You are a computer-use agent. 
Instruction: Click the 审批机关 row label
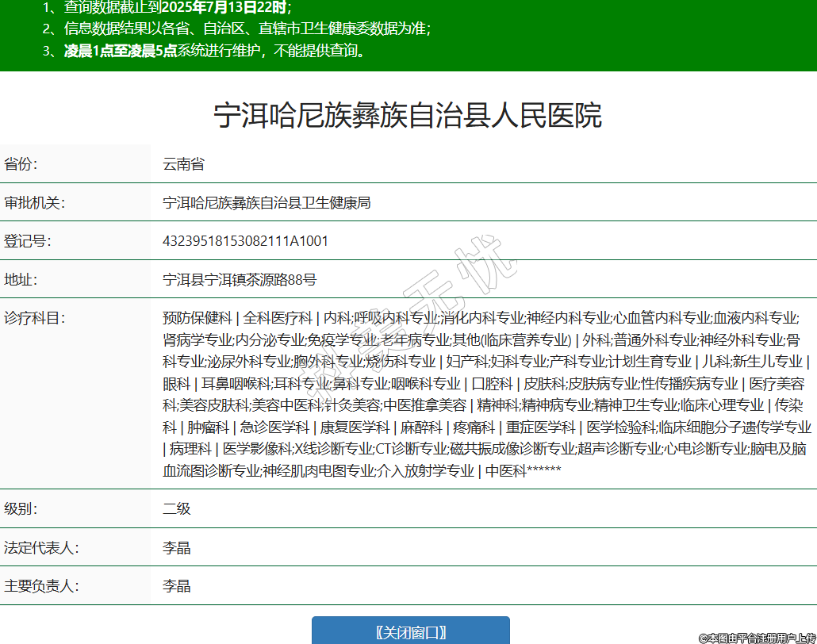(34, 202)
